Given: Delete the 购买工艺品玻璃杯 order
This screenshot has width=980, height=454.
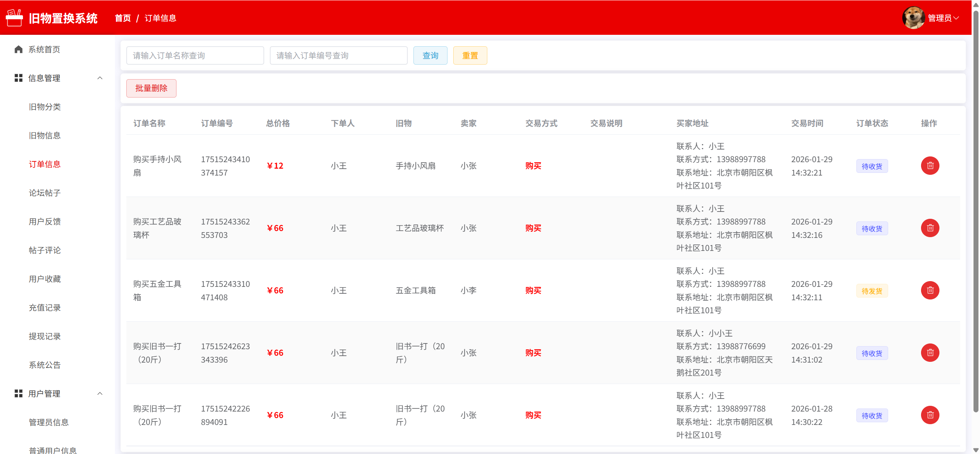Looking at the screenshot, I should coord(930,228).
